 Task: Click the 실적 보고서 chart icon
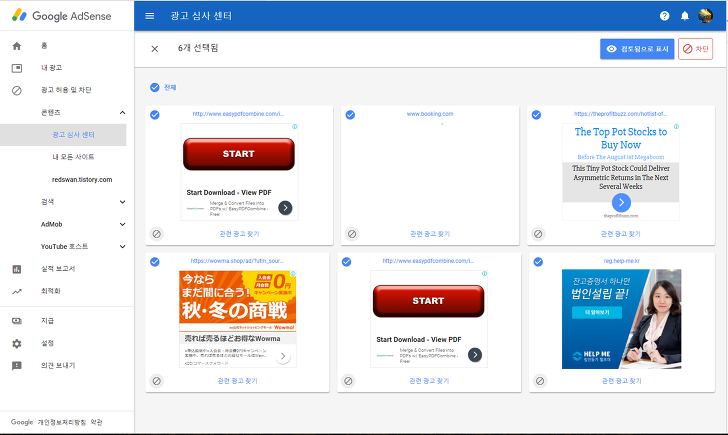pyautogui.click(x=17, y=269)
